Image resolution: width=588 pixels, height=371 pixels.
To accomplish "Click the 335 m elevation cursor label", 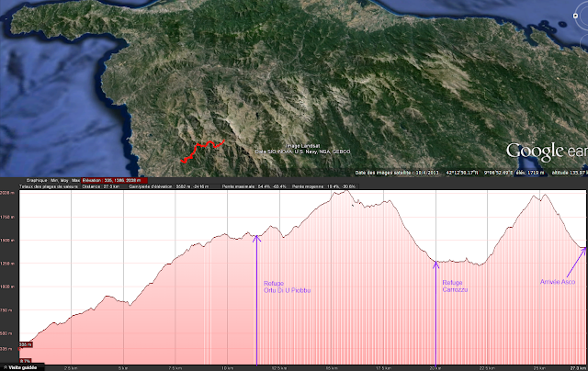I will [26, 344].
